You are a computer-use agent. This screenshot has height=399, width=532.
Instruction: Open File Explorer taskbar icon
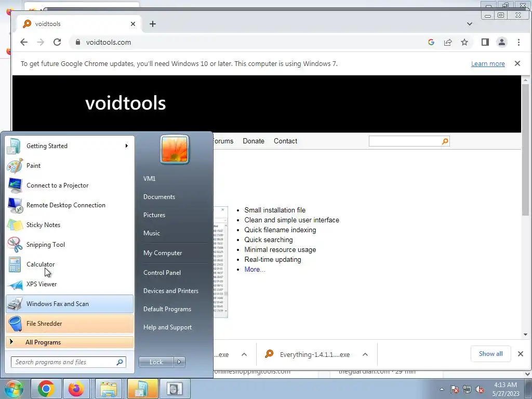point(108,389)
